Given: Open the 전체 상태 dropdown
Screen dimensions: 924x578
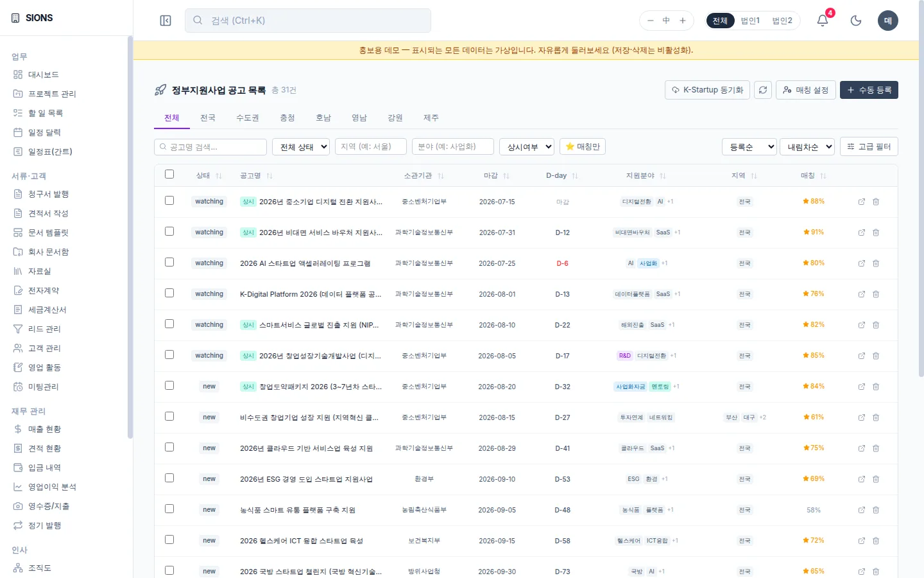Looking at the screenshot, I should point(301,146).
